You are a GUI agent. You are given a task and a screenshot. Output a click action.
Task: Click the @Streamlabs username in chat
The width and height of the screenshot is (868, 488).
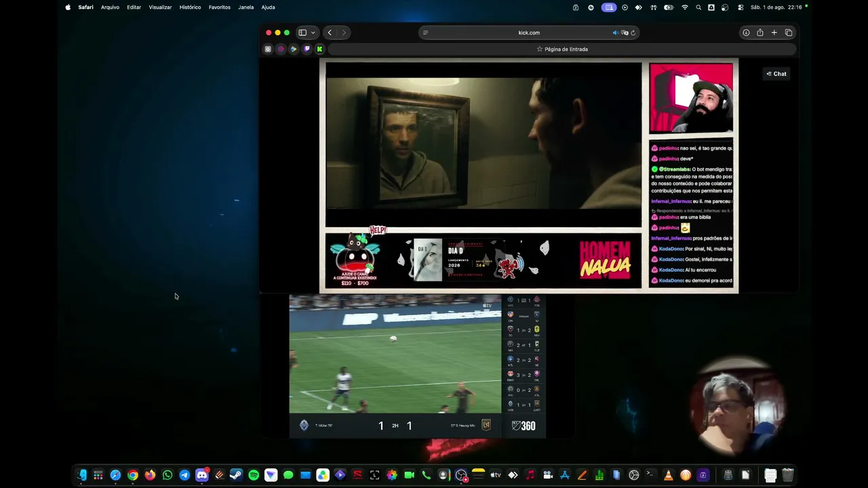[674, 169]
